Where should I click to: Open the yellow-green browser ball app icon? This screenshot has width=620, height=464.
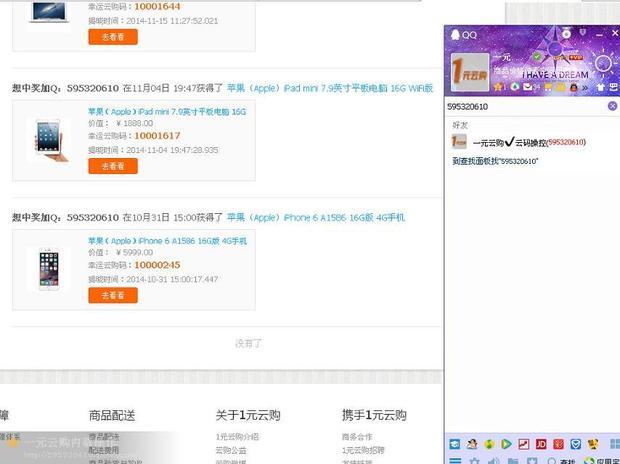tap(489, 444)
